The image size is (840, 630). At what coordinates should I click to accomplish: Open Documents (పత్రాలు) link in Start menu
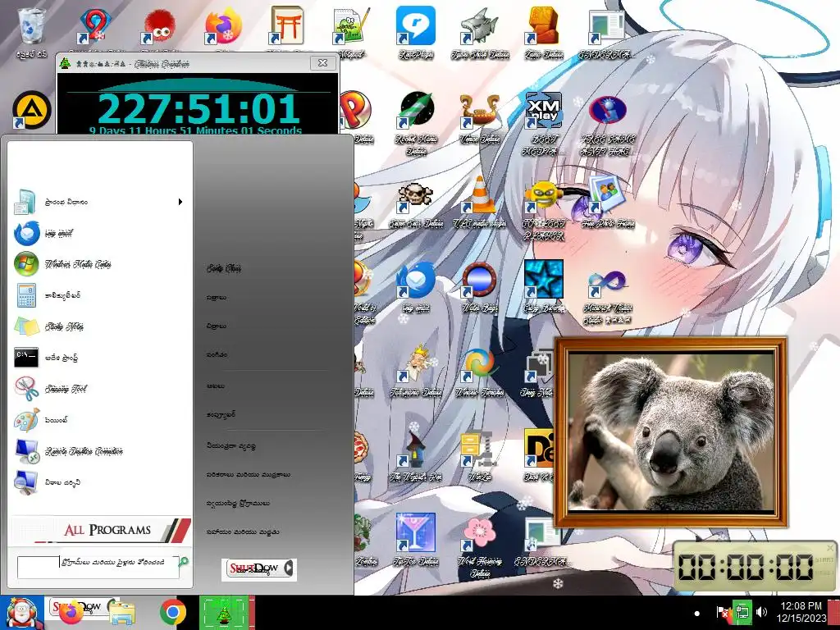(x=217, y=297)
